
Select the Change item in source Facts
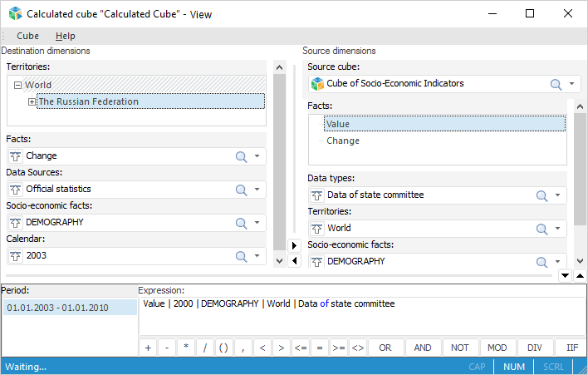[x=343, y=141]
